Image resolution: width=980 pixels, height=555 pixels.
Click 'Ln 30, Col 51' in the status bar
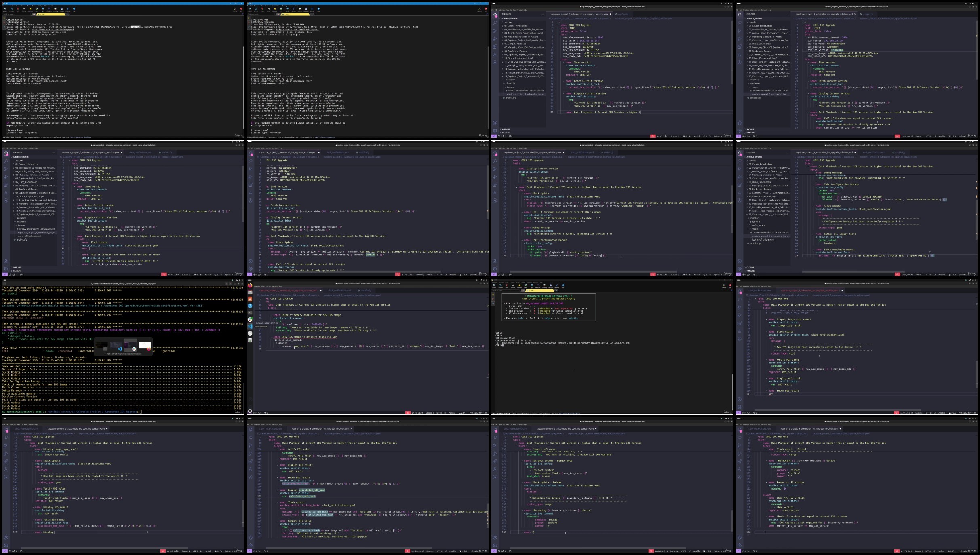[x=662, y=136]
